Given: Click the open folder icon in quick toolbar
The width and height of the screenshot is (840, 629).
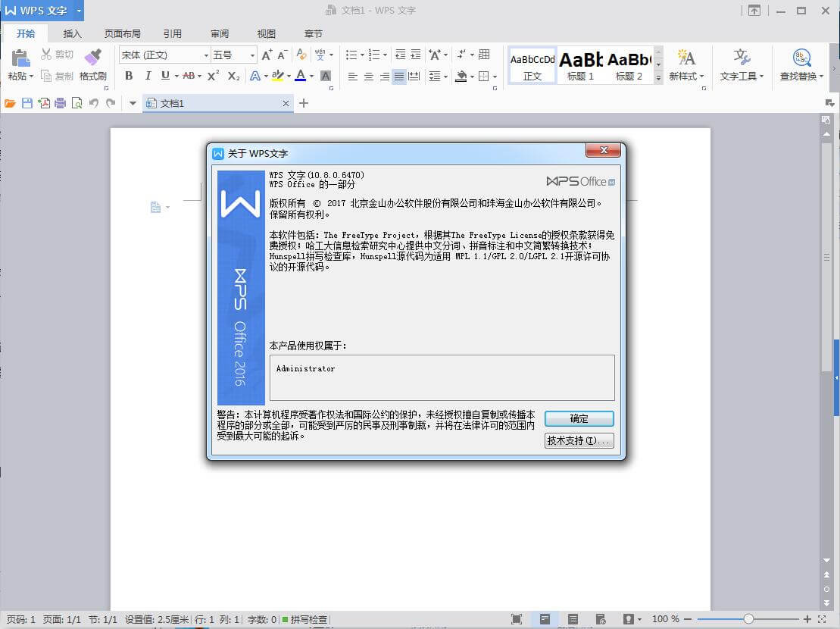Looking at the screenshot, I should 10,103.
